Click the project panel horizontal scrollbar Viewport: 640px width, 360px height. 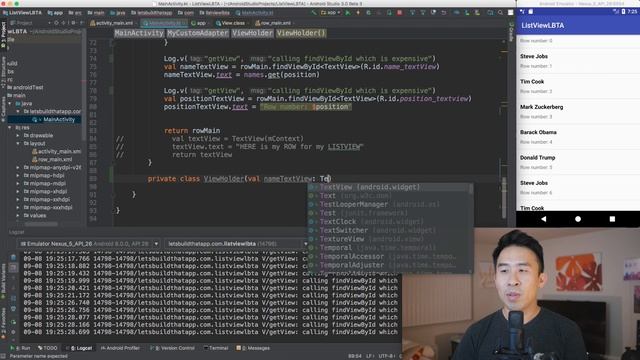tap(41, 224)
